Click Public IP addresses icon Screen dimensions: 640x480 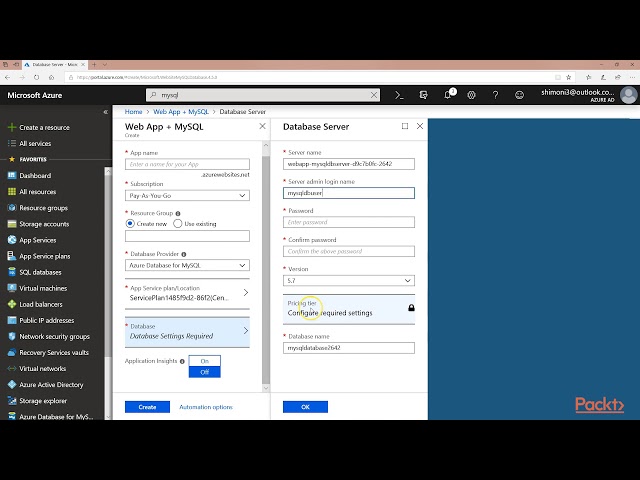coord(12,320)
